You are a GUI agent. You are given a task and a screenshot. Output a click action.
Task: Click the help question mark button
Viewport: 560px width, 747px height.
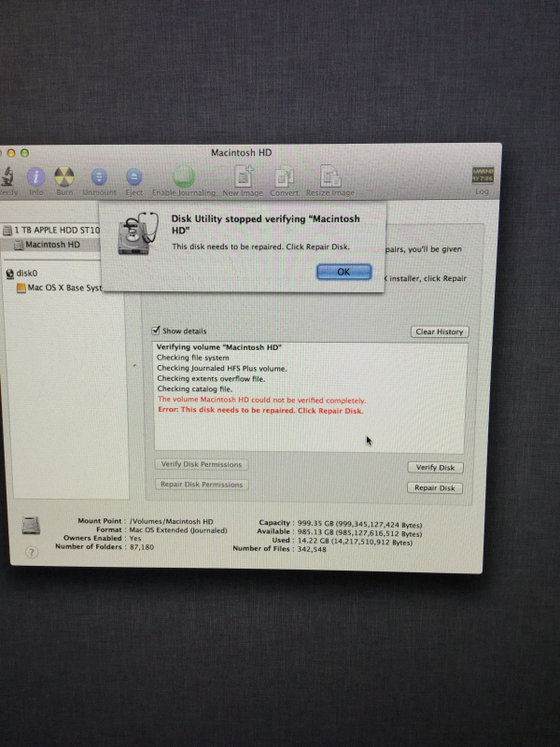point(32,552)
